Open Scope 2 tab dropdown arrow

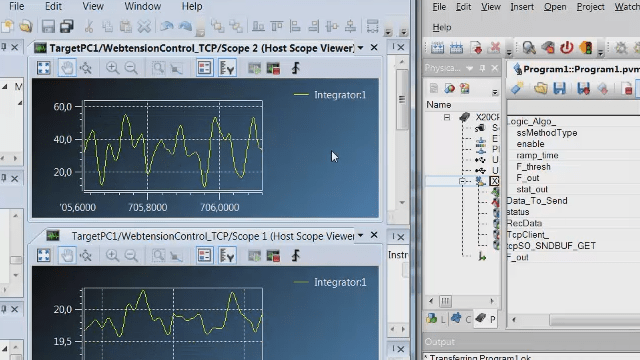coord(360,48)
